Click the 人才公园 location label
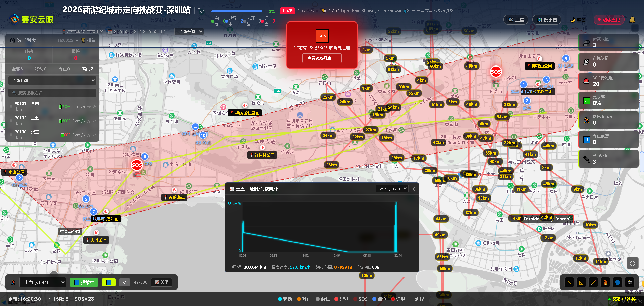 point(96,240)
